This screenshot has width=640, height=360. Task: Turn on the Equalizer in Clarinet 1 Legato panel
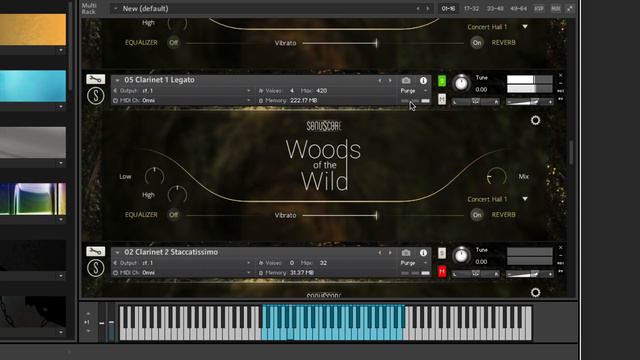click(173, 215)
